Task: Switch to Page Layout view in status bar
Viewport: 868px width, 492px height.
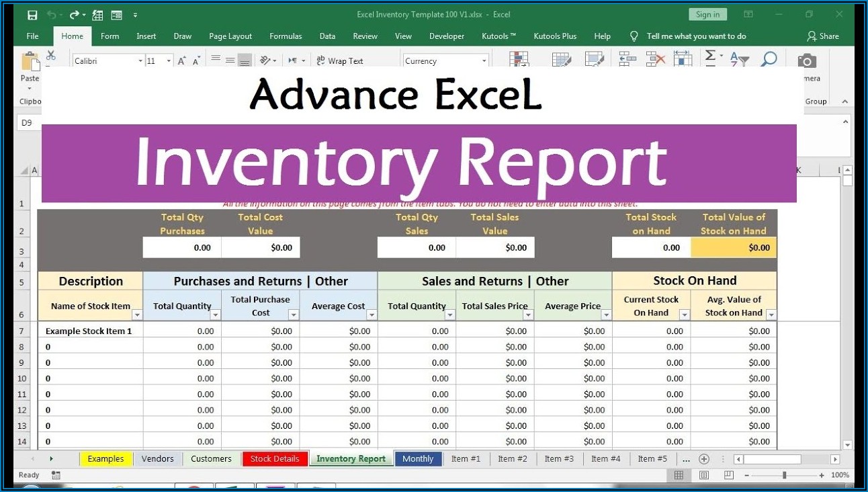Action: [x=704, y=475]
